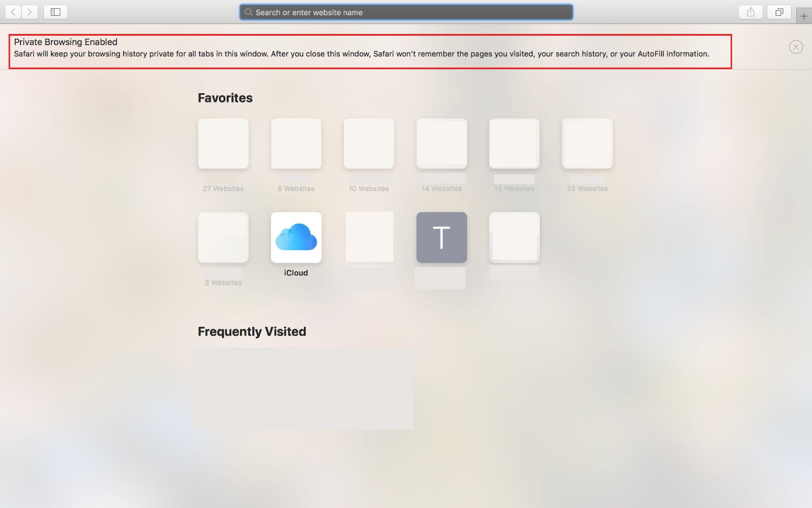Open the gray T favorite tile
812x508 pixels.
coord(441,237)
